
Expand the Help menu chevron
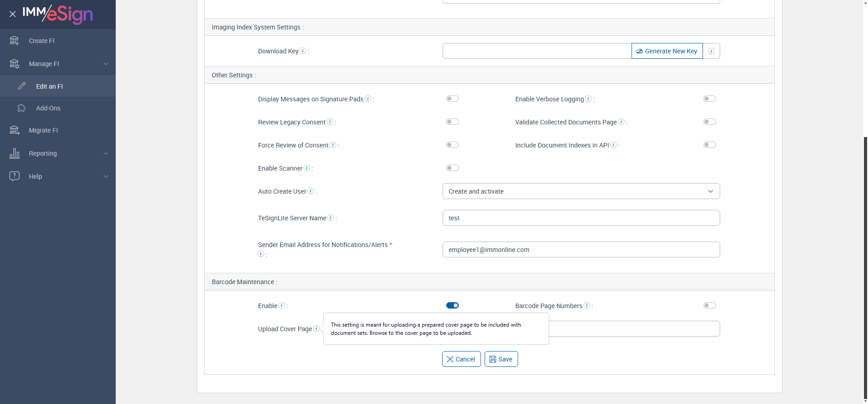[x=106, y=176]
